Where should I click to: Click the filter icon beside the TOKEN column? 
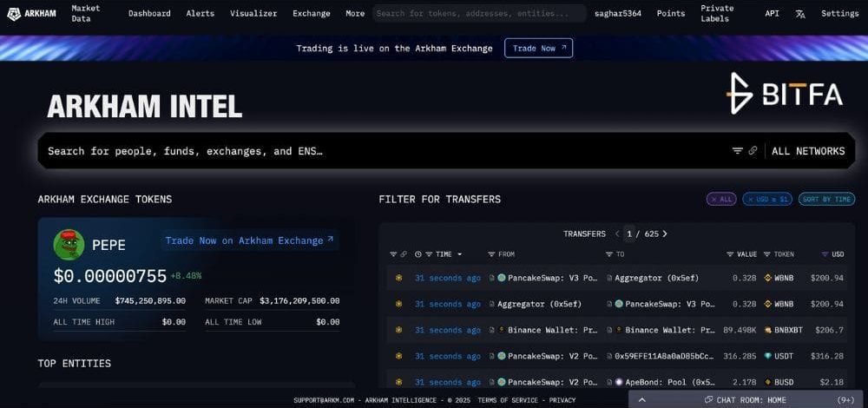pyautogui.click(x=766, y=254)
